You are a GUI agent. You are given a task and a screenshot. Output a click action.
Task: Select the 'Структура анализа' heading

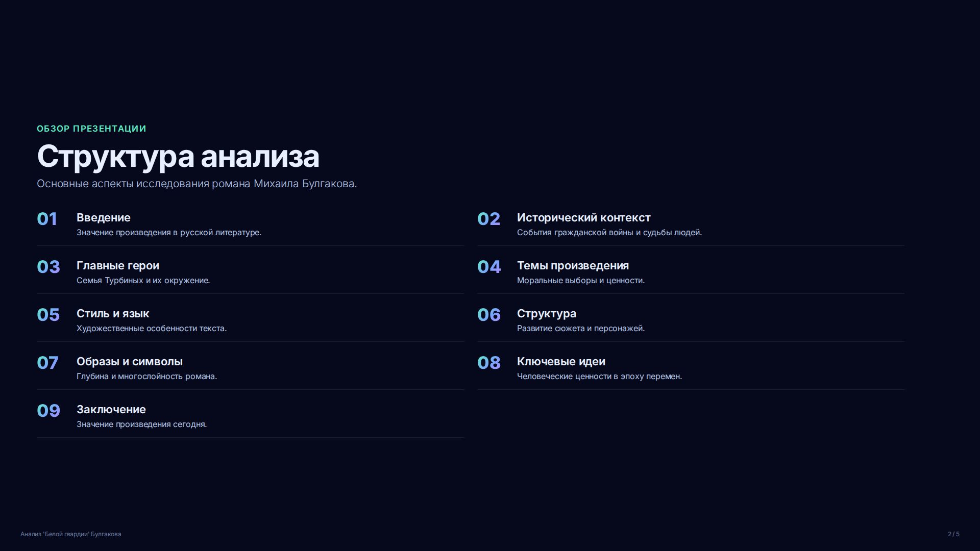pos(178,157)
